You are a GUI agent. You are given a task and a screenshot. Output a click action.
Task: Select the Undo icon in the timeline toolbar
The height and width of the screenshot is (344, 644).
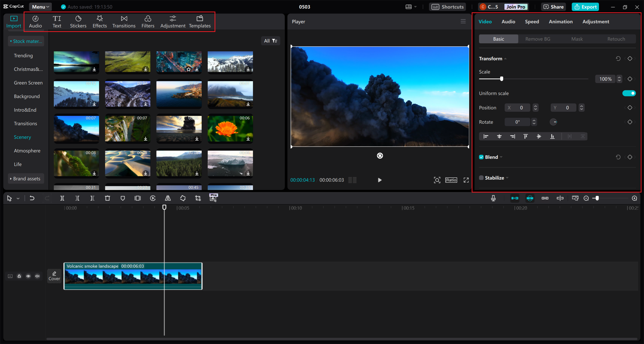coord(32,198)
